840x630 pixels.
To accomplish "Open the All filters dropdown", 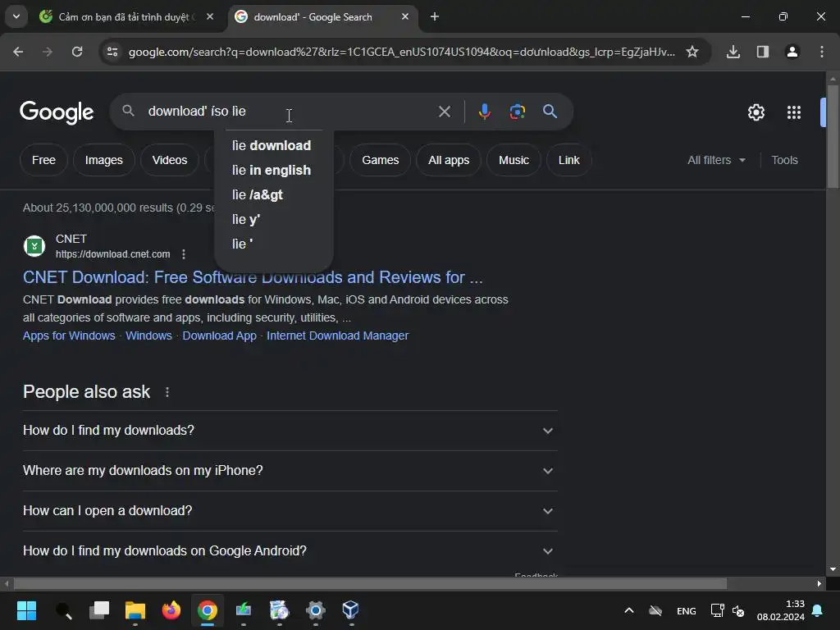I will click(716, 160).
